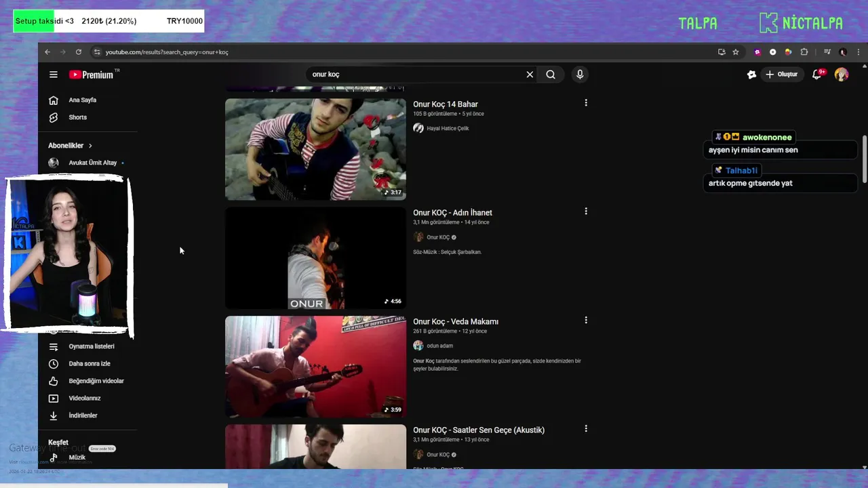Open more options for Saatler Sen Geçe video
Screen dimensions: 868x488
click(586, 428)
